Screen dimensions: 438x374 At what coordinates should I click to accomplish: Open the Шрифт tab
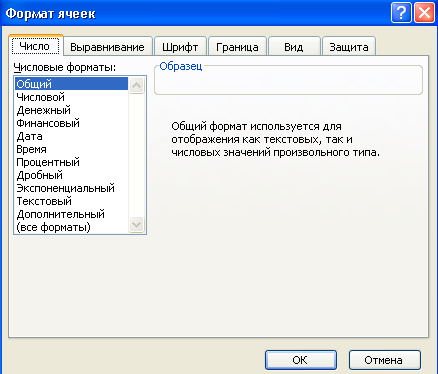pyautogui.click(x=180, y=47)
